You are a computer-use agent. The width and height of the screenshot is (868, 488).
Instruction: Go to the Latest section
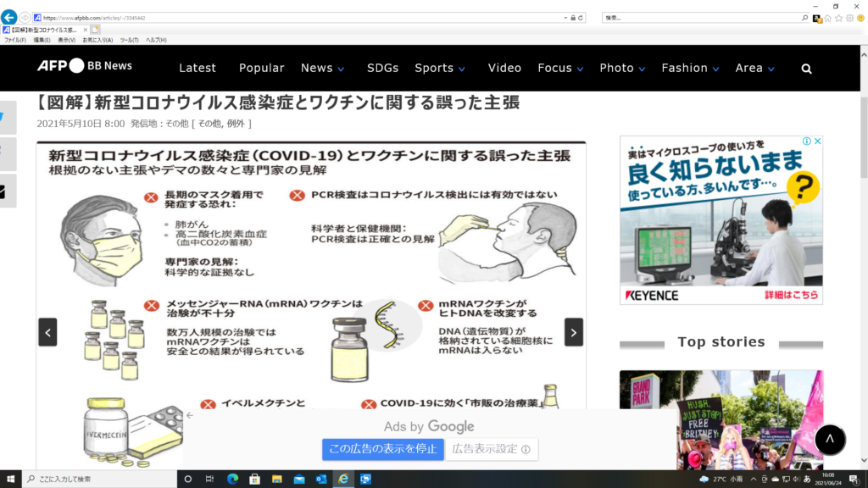197,68
